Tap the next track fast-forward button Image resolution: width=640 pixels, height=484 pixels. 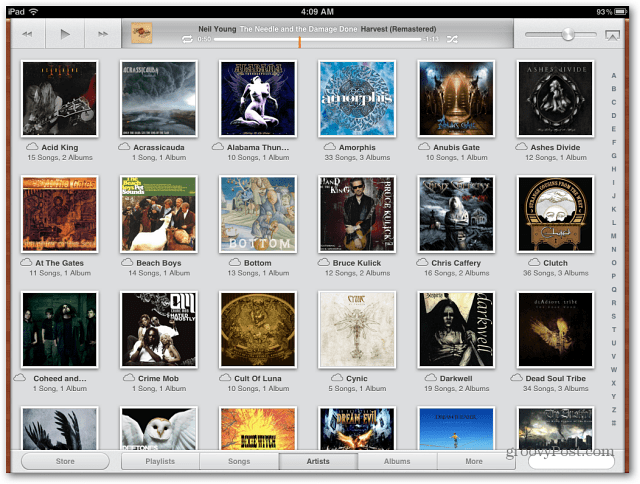(x=103, y=34)
